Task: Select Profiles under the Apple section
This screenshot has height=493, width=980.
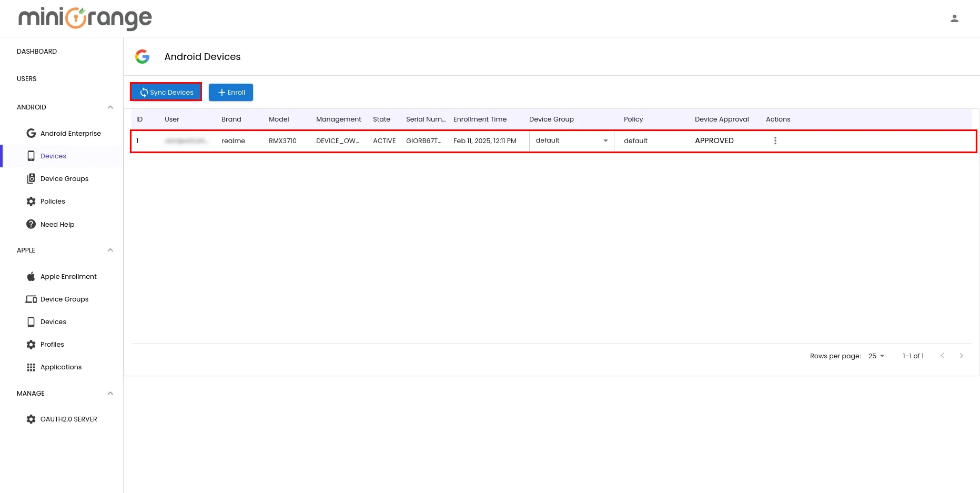Action: (x=52, y=344)
